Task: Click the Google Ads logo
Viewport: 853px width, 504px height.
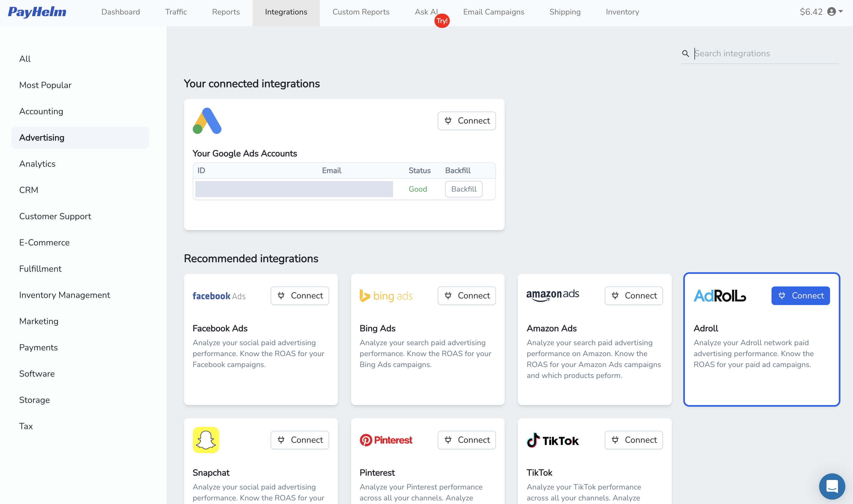Action: click(x=208, y=121)
